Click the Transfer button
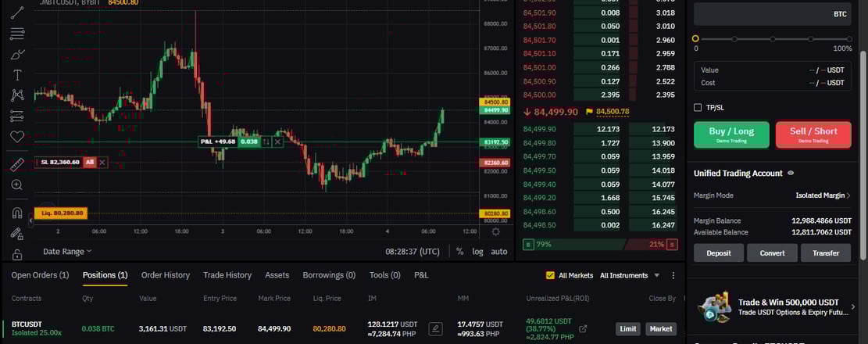Screen dimensions: 868x344 (826, 253)
